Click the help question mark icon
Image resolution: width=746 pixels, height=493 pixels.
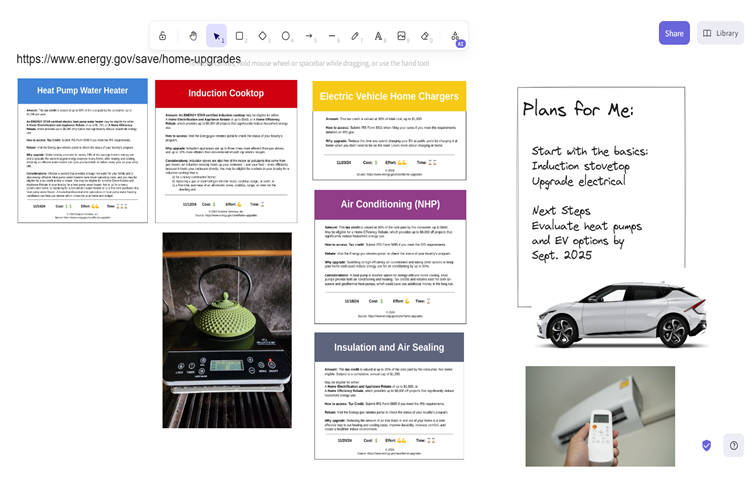(734, 445)
